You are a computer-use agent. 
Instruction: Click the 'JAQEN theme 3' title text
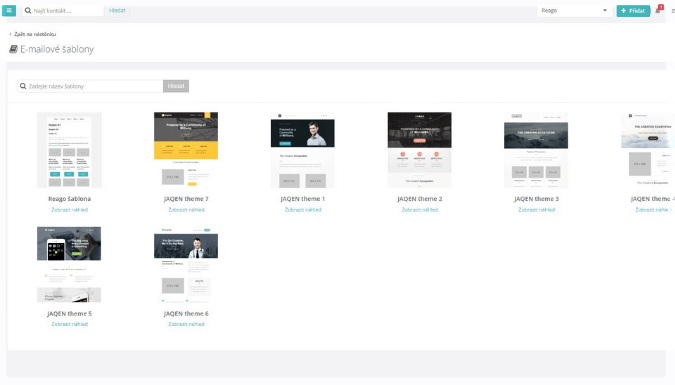[x=536, y=199]
